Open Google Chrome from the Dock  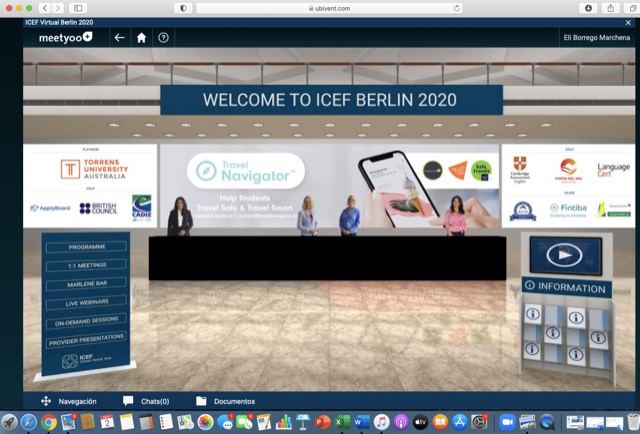(48, 422)
